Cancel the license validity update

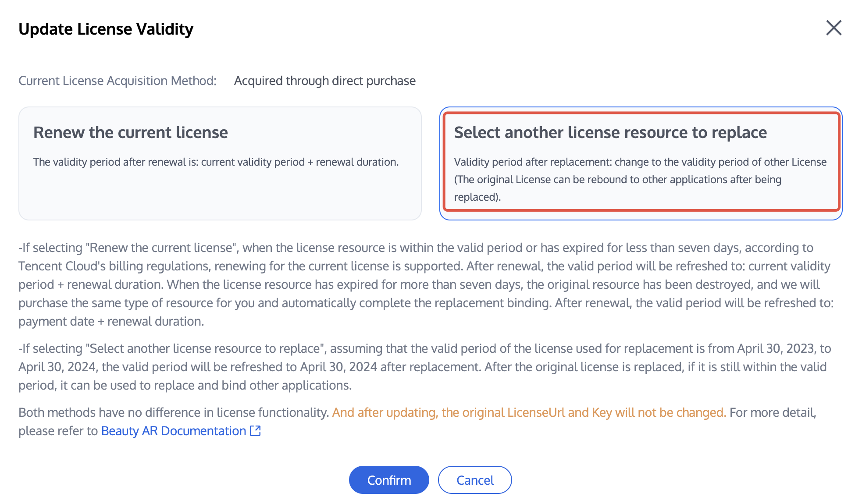pyautogui.click(x=475, y=480)
